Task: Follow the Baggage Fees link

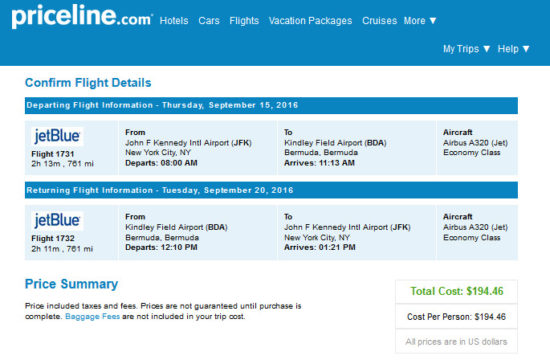Action: 93,316
